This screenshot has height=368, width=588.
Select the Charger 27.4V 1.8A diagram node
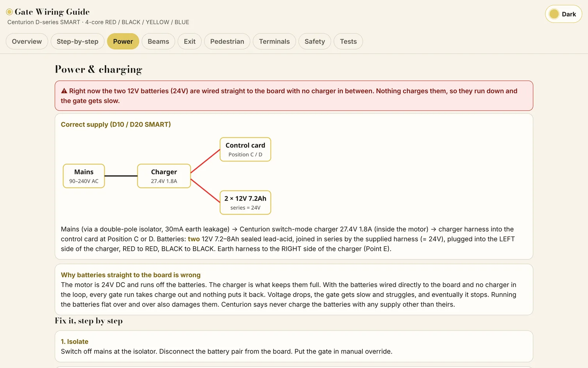164,176
